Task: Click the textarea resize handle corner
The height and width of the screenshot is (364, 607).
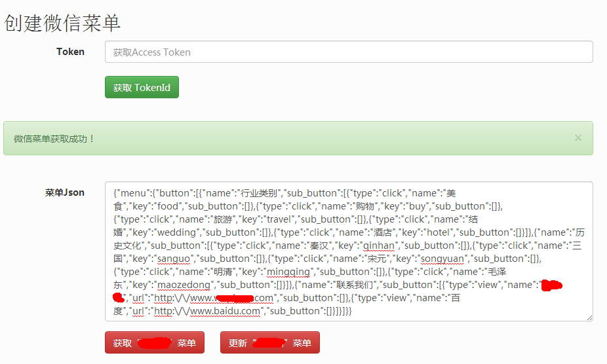Action: point(589,318)
